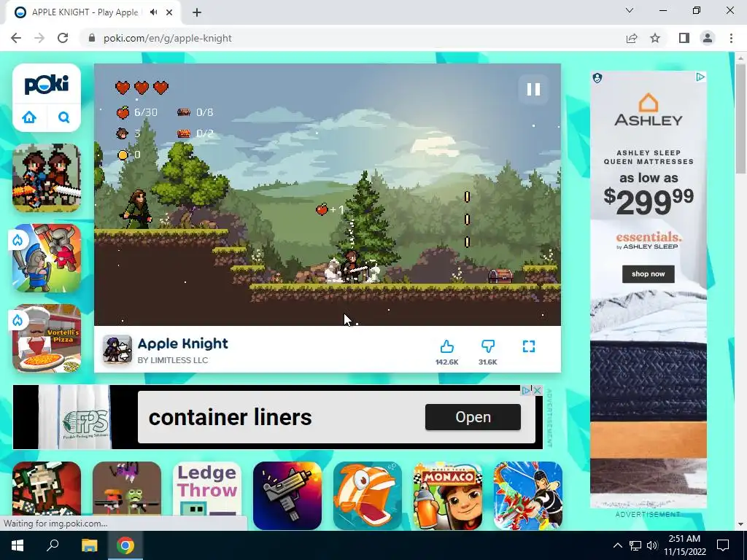This screenshot has height=560, width=747.
Task: Share this page icon
Action: [x=632, y=38]
